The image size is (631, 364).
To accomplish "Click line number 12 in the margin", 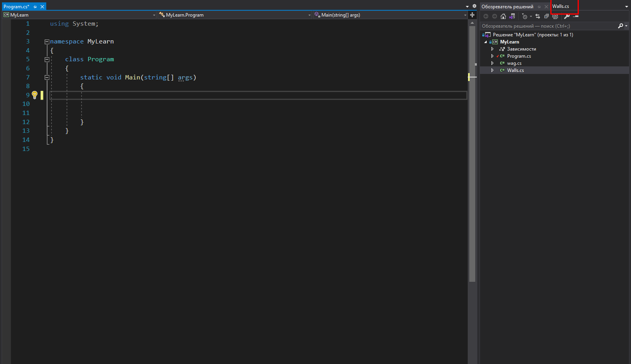I will [x=26, y=122].
